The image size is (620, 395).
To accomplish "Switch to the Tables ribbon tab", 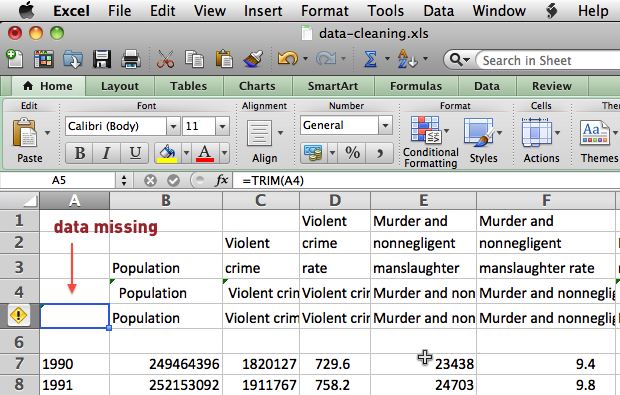I will tap(189, 86).
